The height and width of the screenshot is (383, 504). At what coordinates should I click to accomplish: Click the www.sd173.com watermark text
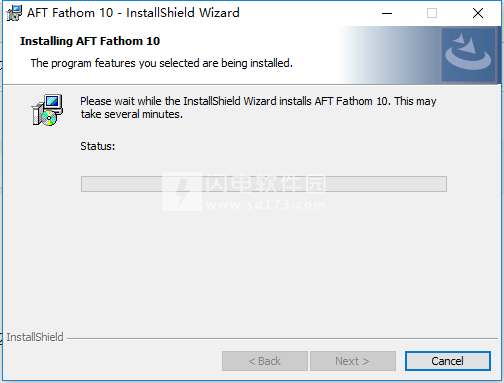[x=266, y=205]
